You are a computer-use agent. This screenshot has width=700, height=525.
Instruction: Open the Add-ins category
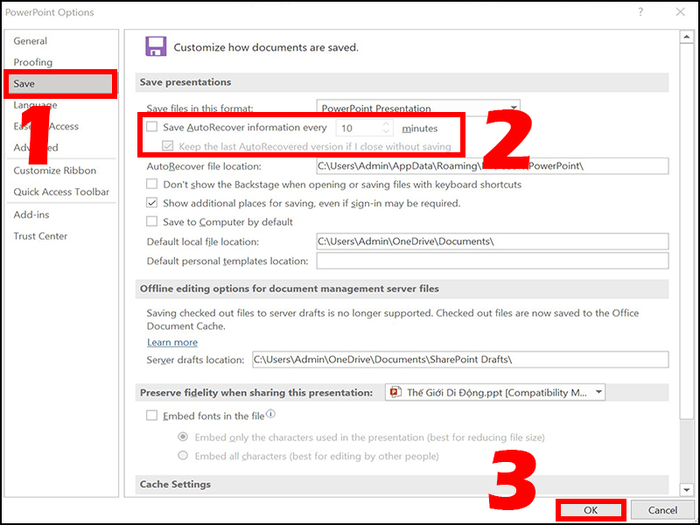[x=31, y=215]
